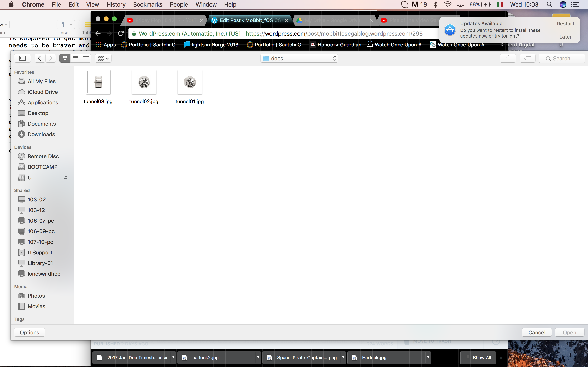The image size is (588, 367).
Task: Click the Options button
Action: (x=29, y=332)
